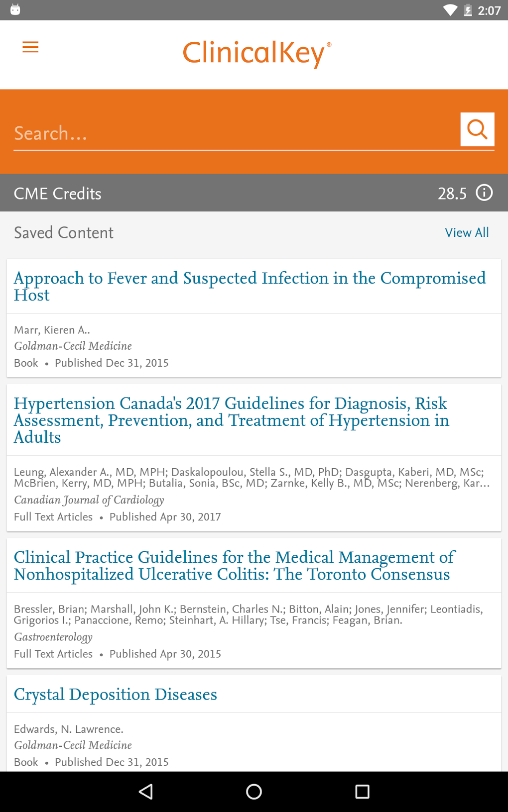
Task: Open Crystal Deposition Diseases chapter
Action: [x=116, y=694]
